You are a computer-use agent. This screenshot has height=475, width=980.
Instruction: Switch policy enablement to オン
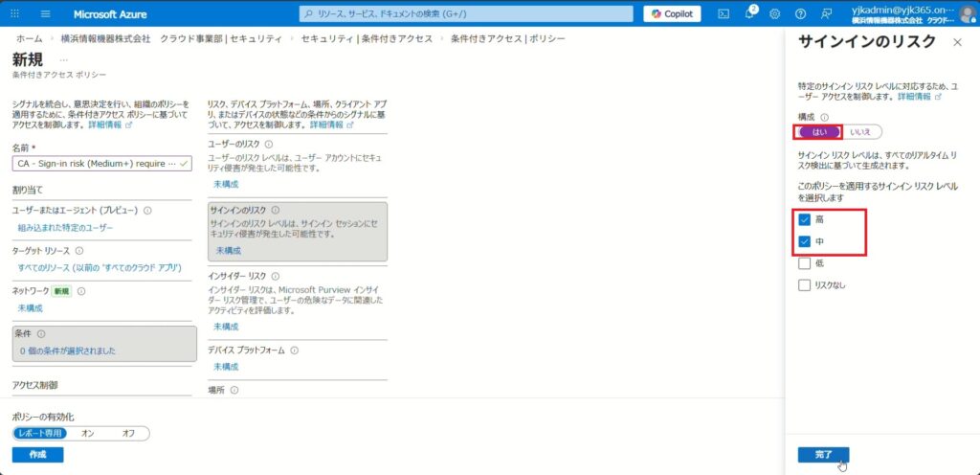pos(89,433)
